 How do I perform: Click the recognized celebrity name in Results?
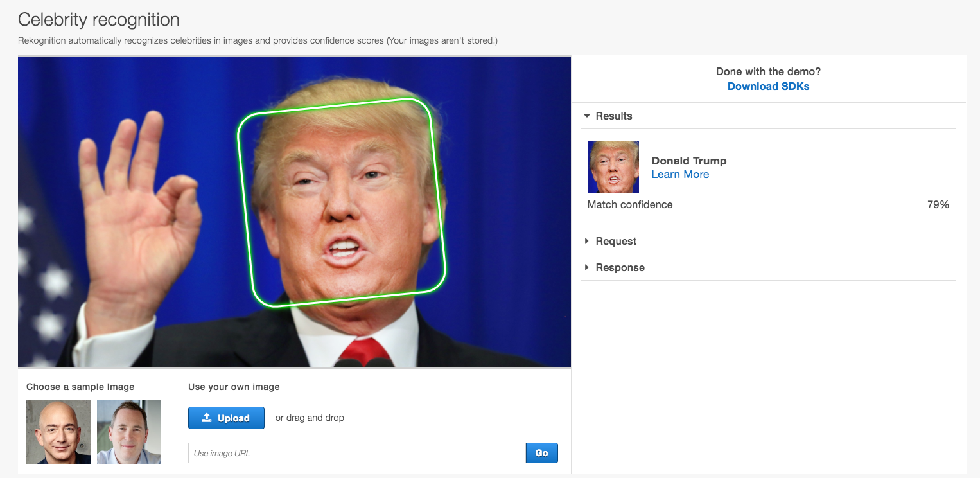(689, 161)
